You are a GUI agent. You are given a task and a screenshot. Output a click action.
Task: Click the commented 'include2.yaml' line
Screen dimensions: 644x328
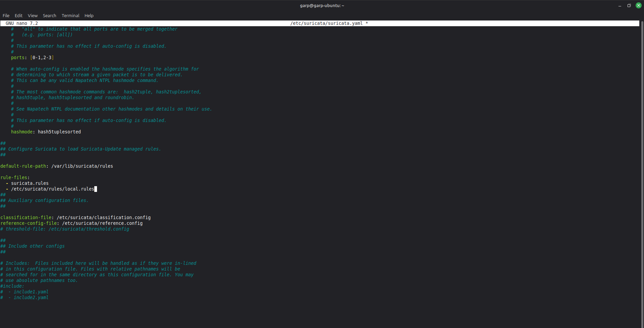[24, 298]
